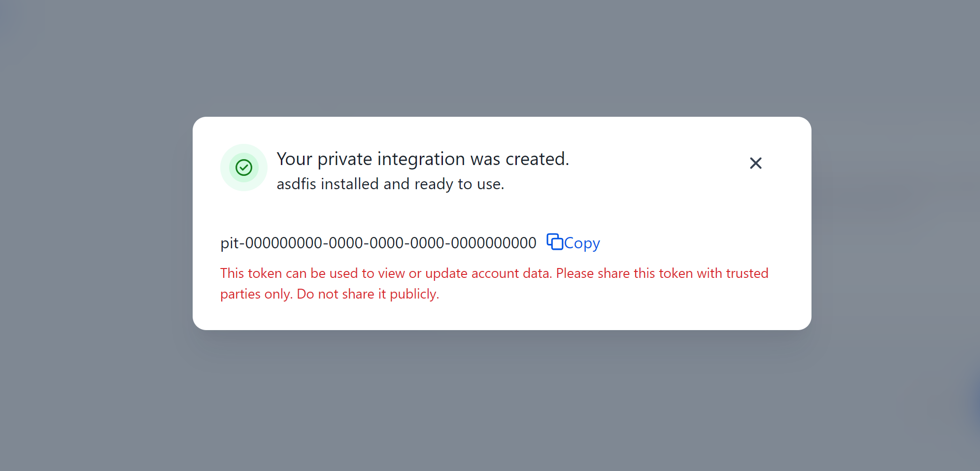Click the 'pit-' prefix of token
This screenshot has height=471, width=980.
click(x=233, y=243)
